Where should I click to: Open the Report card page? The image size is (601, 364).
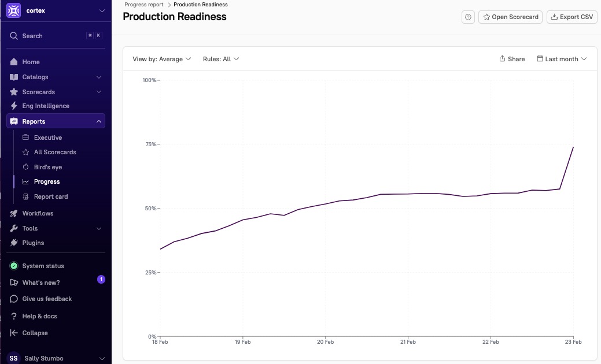click(x=50, y=196)
